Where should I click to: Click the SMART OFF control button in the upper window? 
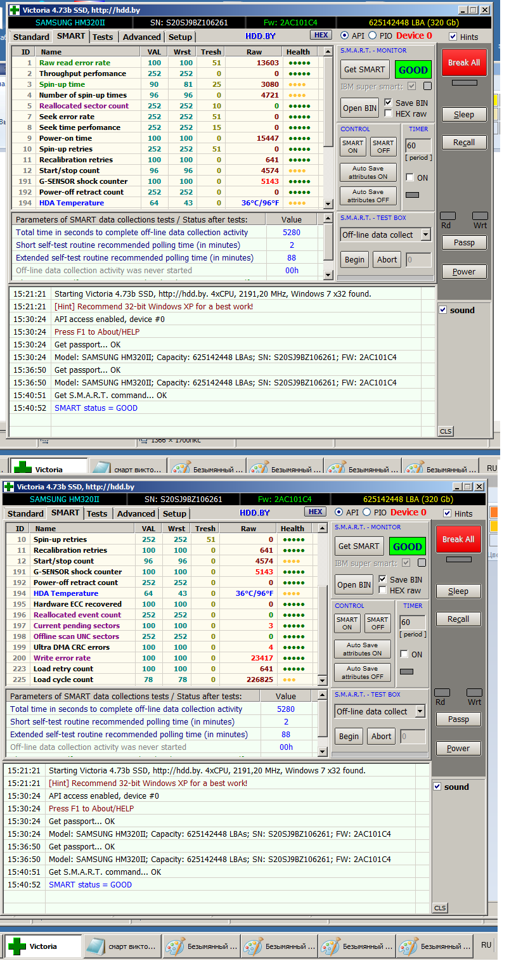384,147
